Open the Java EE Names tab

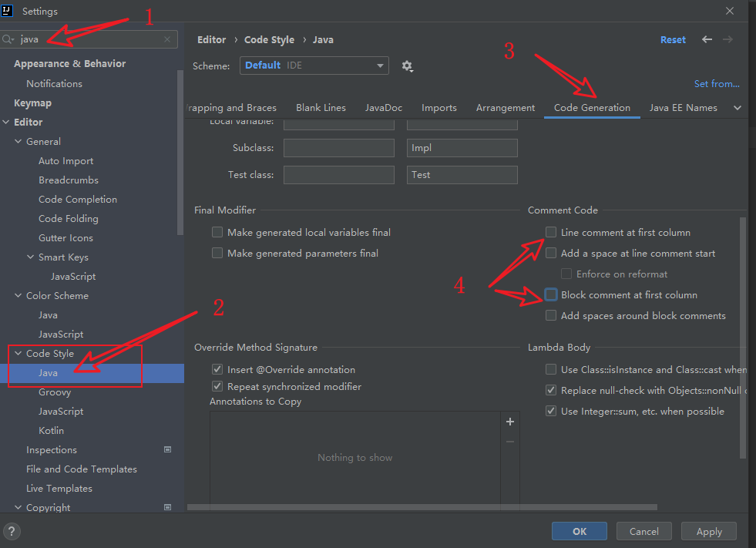[x=684, y=108]
